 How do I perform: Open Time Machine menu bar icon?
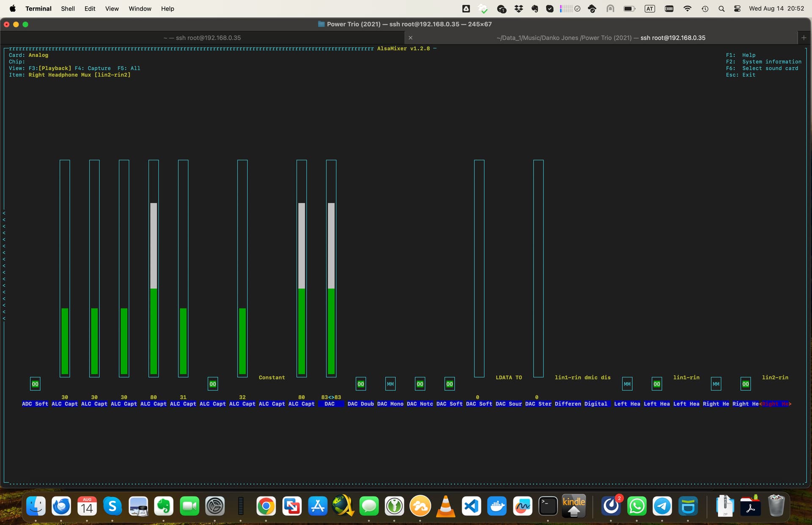pos(705,8)
